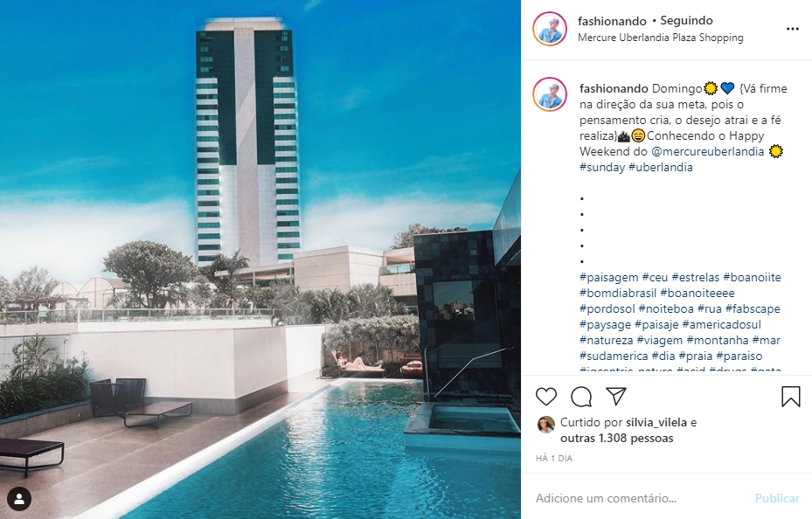
Task: Show tagged people icon on photo
Action: click(19, 499)
